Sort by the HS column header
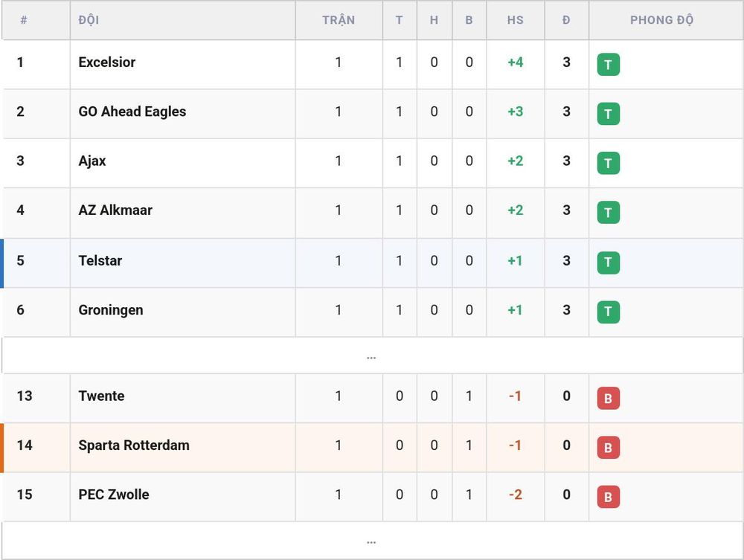This screenshot has height=560, width=744. click(x=516, y=20)
